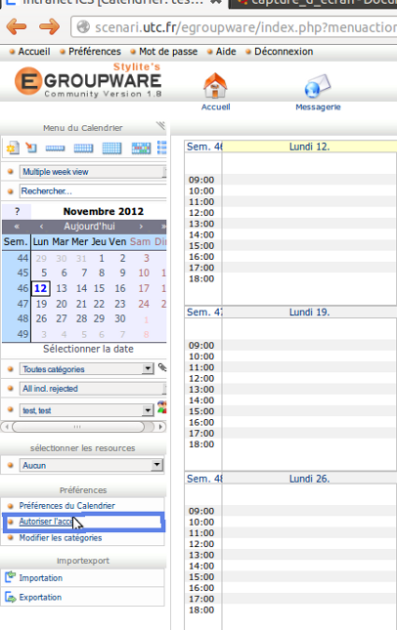This screenshot has width=397, height=630.
Task: Open the Accueil home icon
Action: (215, 86)
